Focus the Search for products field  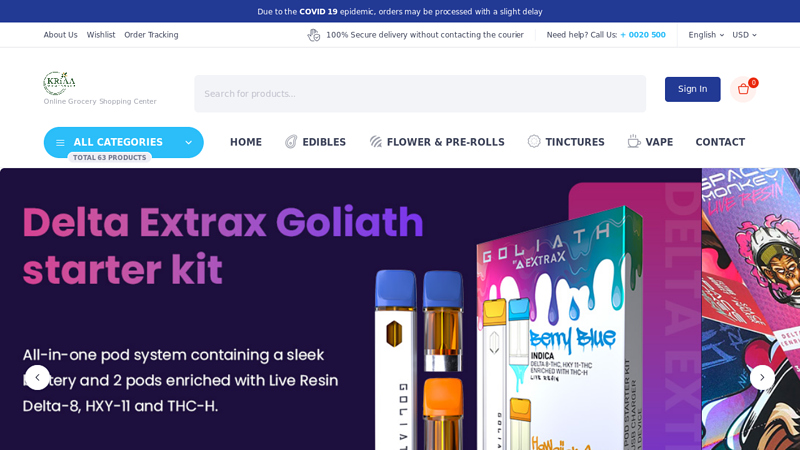pos(420,94)
